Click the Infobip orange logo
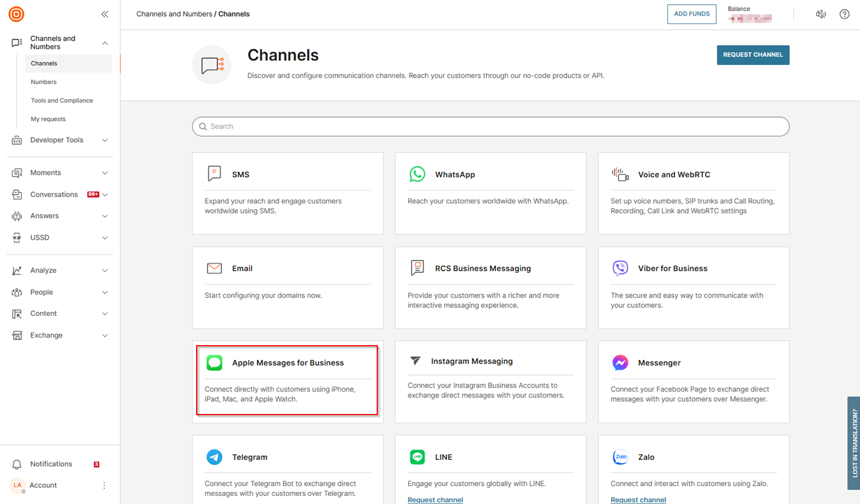Viewport: 860px width, 504px height. coord(17,14)
